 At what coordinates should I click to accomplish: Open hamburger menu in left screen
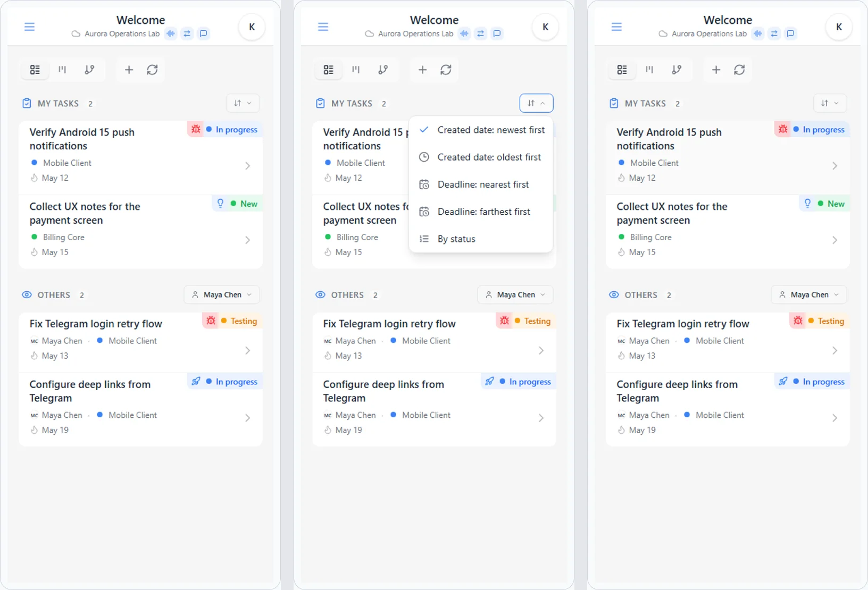tap(30, 27)
